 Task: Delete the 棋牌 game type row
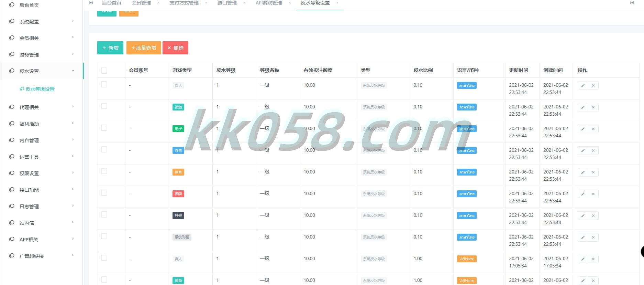coord(593,194)
